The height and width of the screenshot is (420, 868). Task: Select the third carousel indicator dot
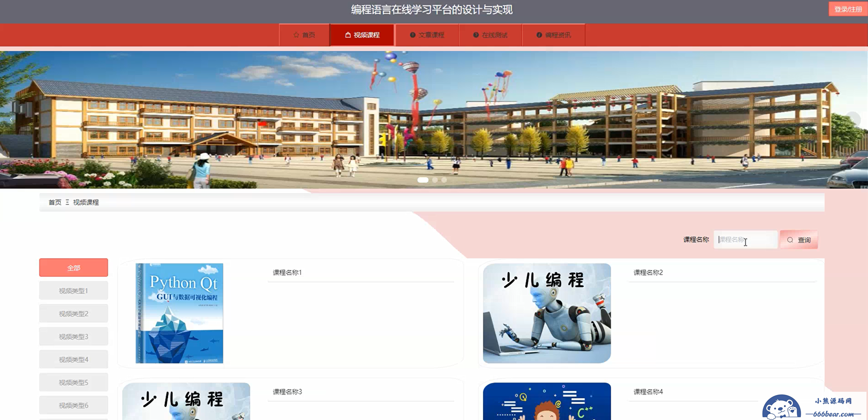point(444,180)
